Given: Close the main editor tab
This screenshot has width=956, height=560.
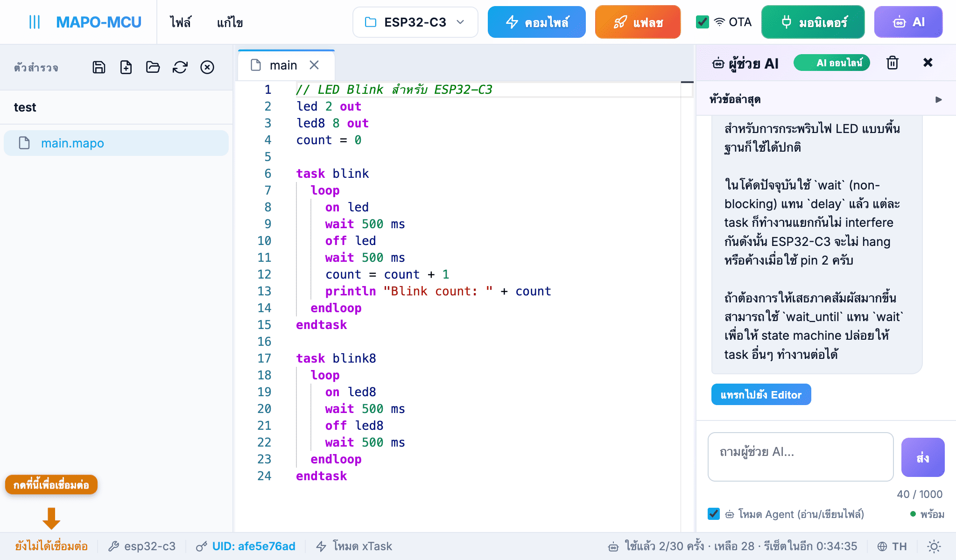Looking at the screenshot, I should [314, 65].
